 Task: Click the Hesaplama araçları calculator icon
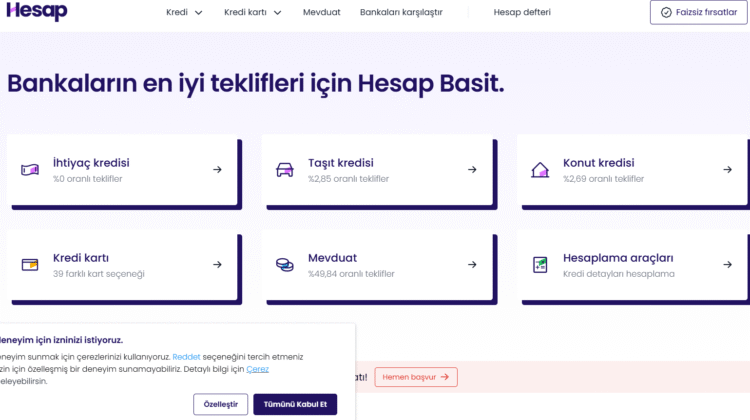[x=539, y=265]
